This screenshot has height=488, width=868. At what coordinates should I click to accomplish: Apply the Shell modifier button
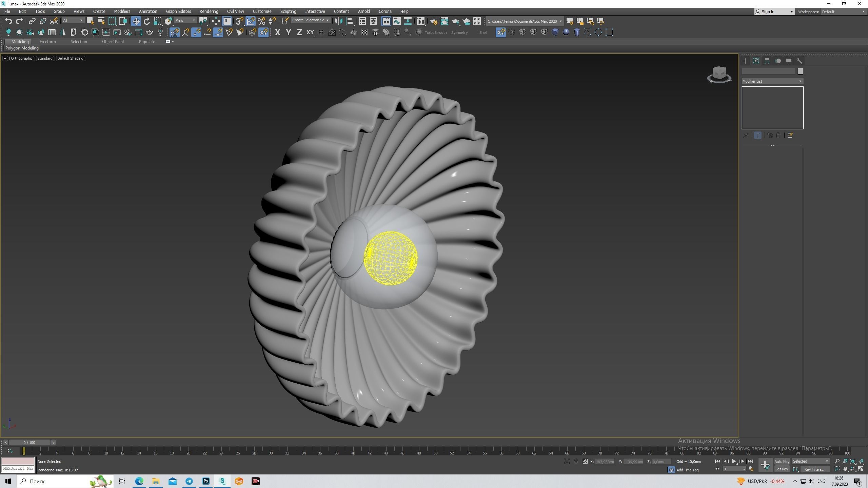click(483, 33)
